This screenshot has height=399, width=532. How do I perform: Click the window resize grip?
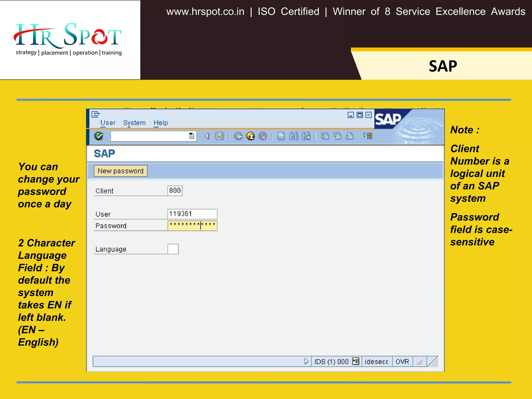pos(433,362)
